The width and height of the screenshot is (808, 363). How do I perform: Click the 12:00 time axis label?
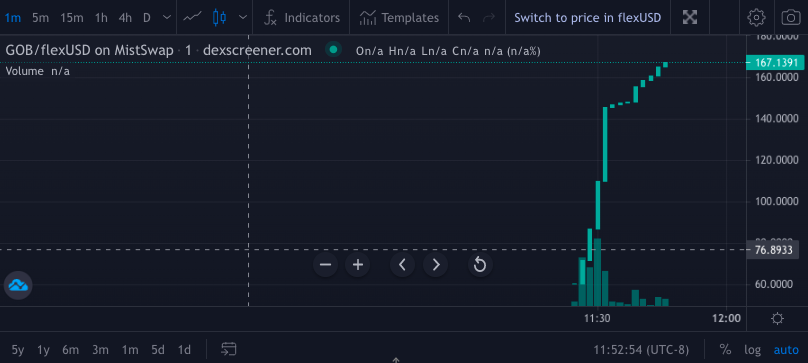pyautogui.click(x=727, y=319)
